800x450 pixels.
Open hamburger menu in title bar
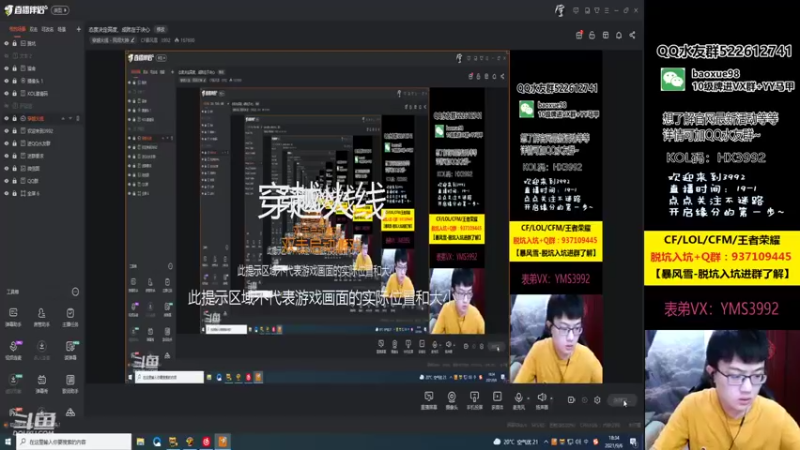[x=607, y=10]
